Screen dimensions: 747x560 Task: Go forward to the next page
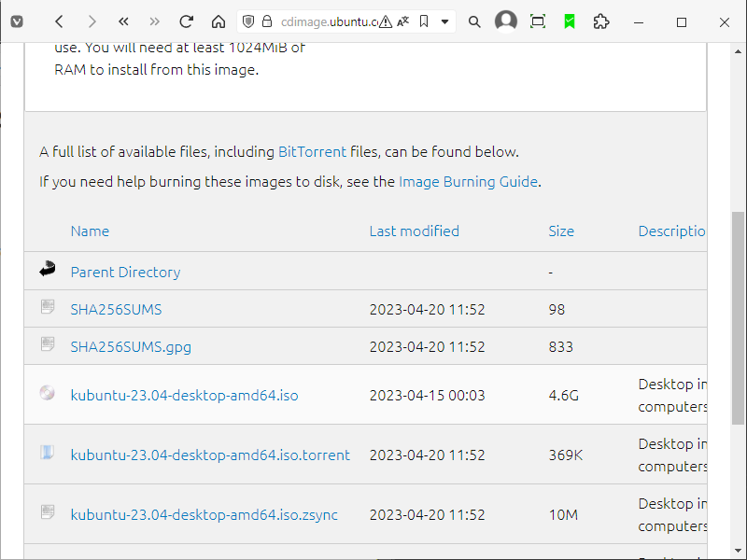click(92, 21)
